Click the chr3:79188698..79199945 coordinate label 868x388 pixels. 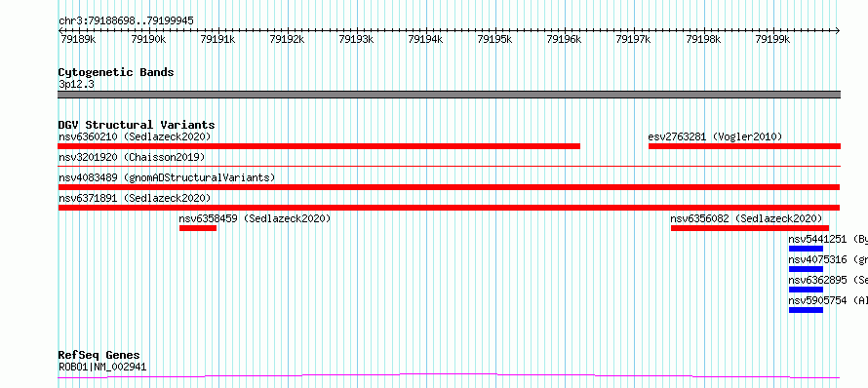tap(126, 21)
